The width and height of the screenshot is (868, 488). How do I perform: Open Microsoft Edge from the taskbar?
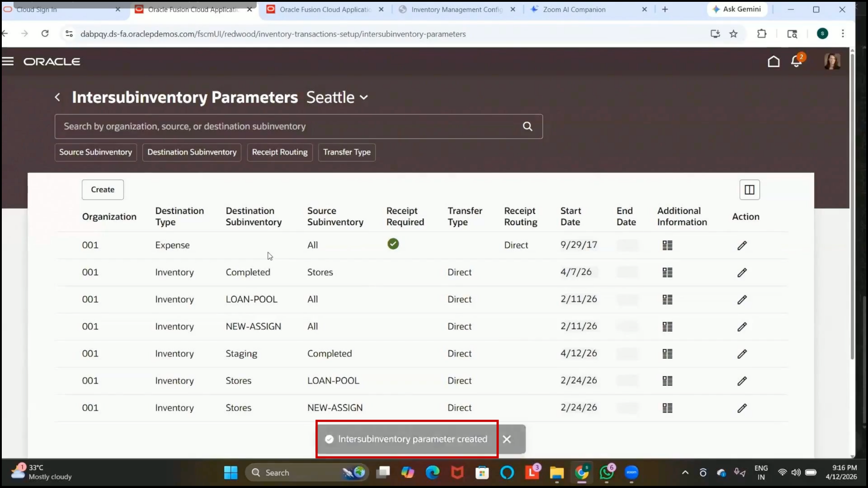(x=433, y=473)
